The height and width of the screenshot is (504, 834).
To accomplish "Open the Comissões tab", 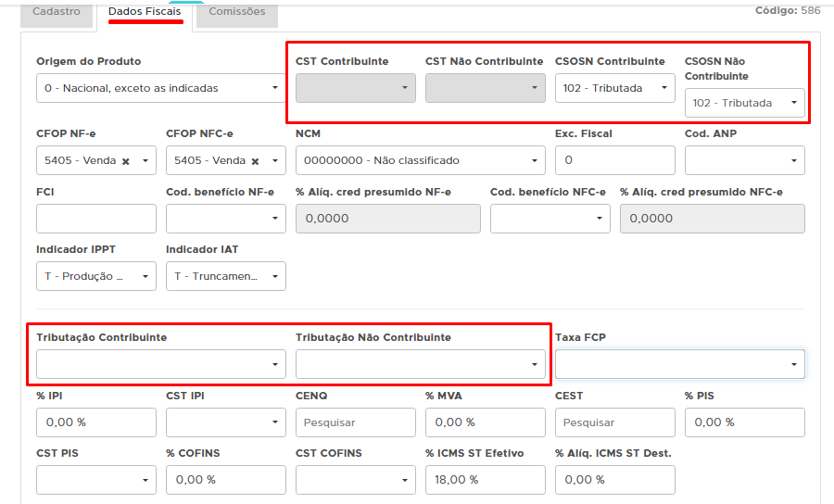I will click(x=236, y=12).
